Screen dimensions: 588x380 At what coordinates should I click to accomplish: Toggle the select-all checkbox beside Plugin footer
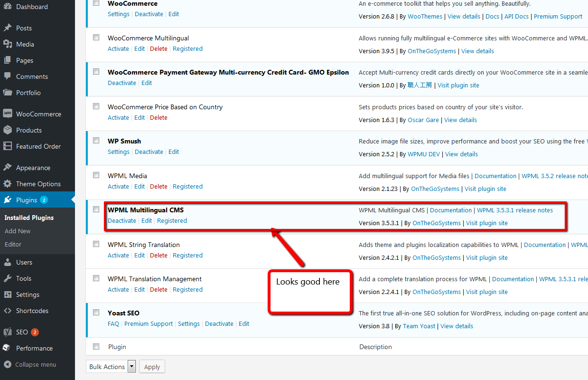(x=96, y=347)
